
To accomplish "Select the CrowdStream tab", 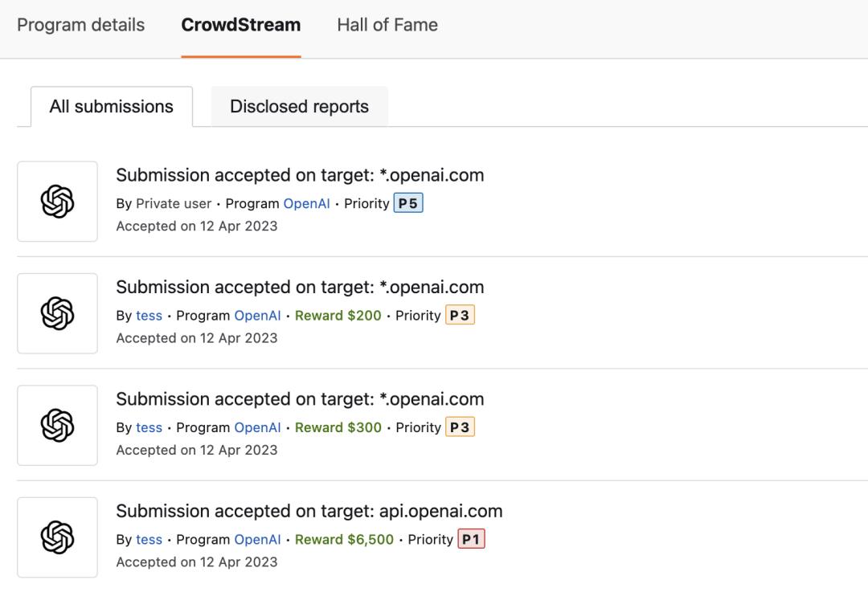I will point(241,25).
